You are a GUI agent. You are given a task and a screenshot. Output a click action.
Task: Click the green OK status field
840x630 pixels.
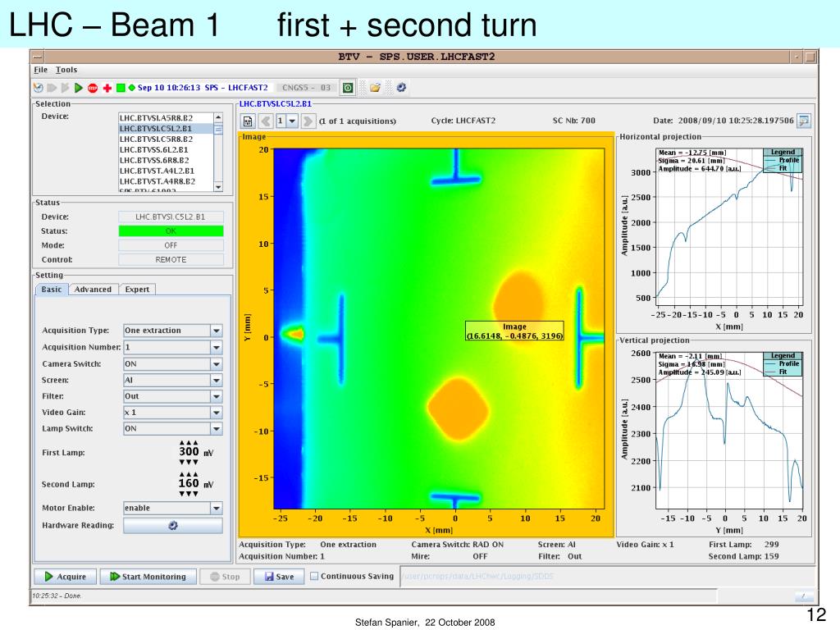coord(171,231)
